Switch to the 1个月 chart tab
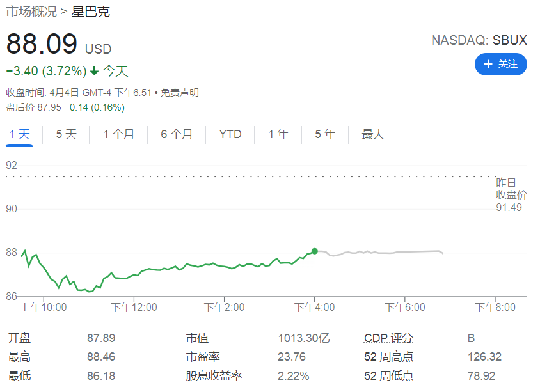The width and height of the screenshot is (540, 392). click(x=119, y=134)
